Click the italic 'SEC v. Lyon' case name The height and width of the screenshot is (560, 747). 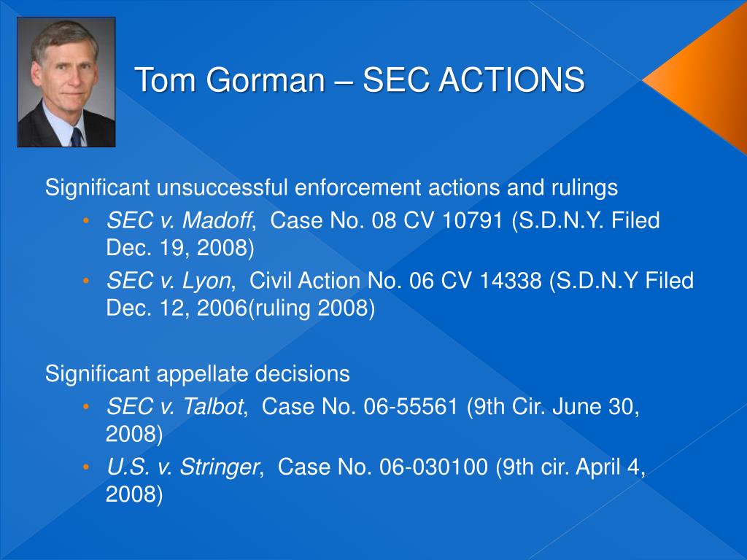click(169, 281)
